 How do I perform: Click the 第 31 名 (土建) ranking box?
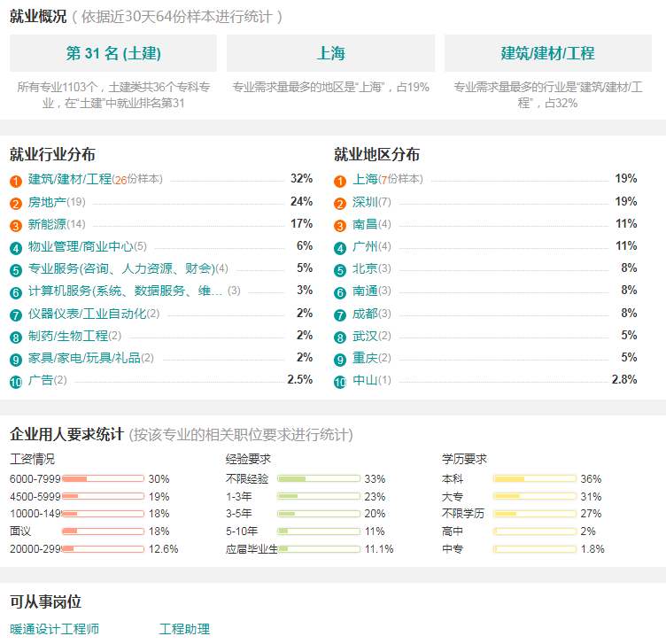113,53
